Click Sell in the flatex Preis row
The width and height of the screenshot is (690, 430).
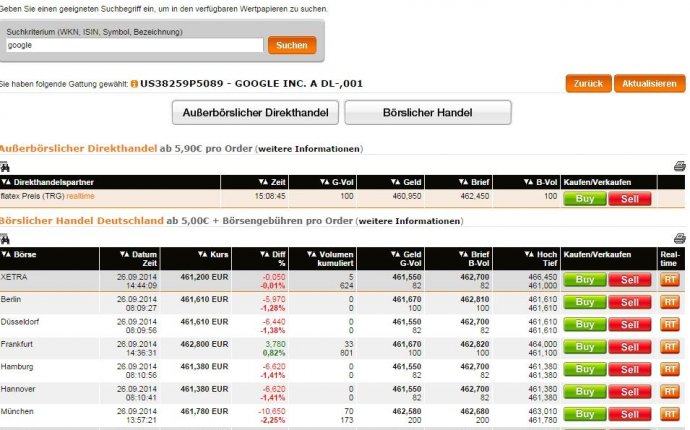tap(630, 199)
